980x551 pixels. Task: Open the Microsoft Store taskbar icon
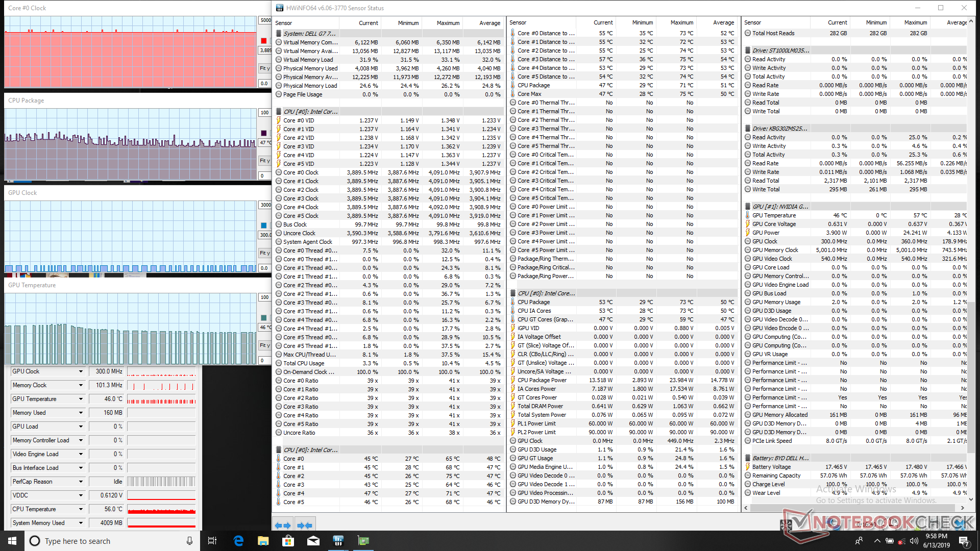[x=288, y=541]
